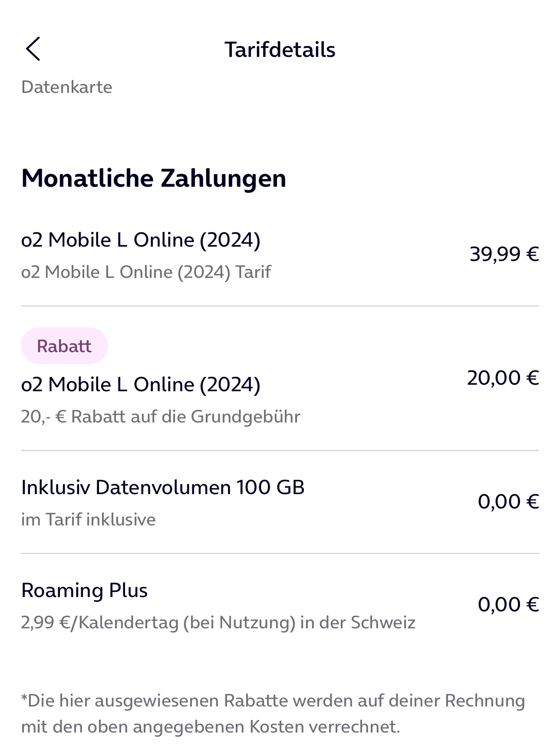Click the tariff title above the 39,99 € subtitle
Screen dimensions: 560x756
tap(141, 240)
